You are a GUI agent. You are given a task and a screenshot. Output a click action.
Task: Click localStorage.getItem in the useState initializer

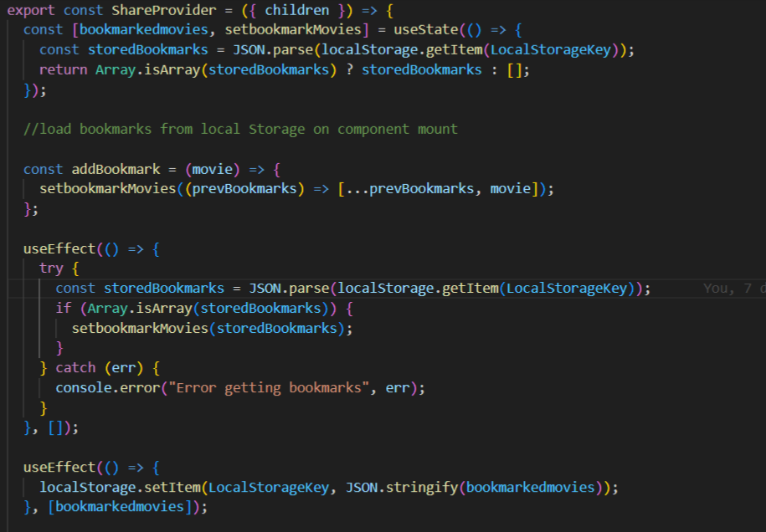[x=402, y=49]
